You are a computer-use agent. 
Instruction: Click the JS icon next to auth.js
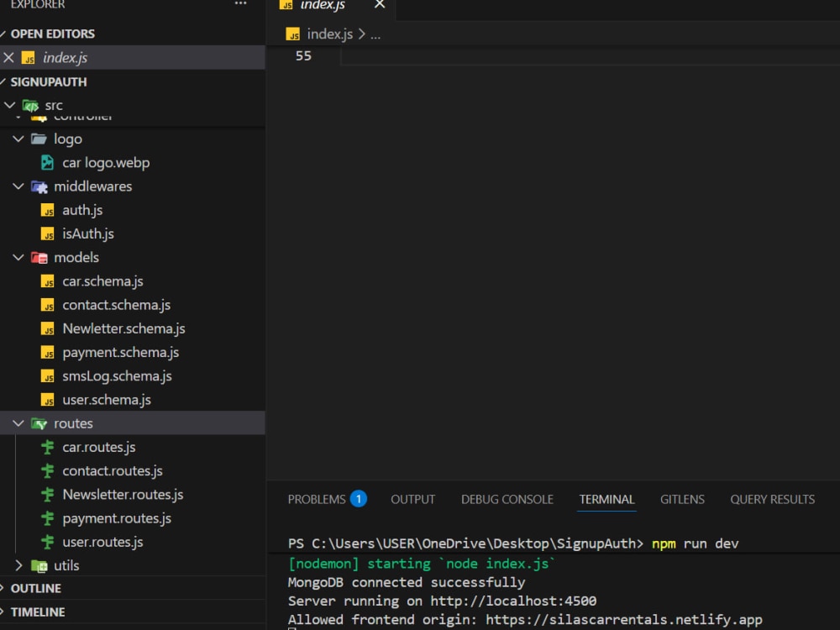pos(47,210)
